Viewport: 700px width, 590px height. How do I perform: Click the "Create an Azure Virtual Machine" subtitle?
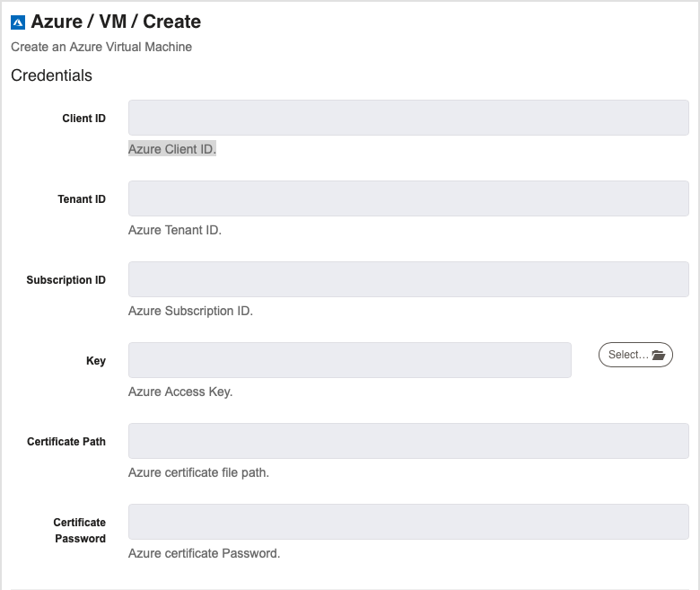pyautogui.click(x=101, y=47)
